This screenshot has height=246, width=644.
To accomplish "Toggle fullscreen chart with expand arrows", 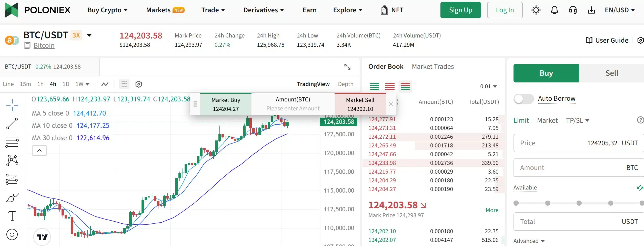I will tap(348, 67).
